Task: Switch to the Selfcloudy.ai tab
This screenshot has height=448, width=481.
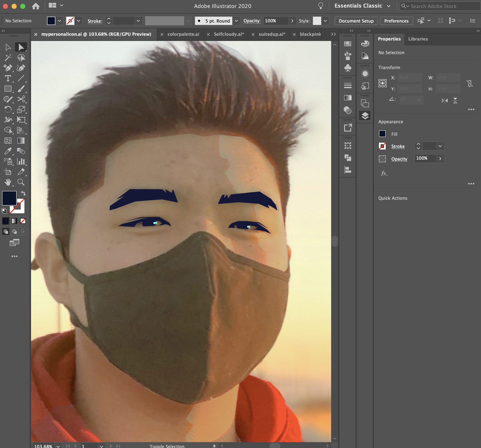Action: pos(229,34)
